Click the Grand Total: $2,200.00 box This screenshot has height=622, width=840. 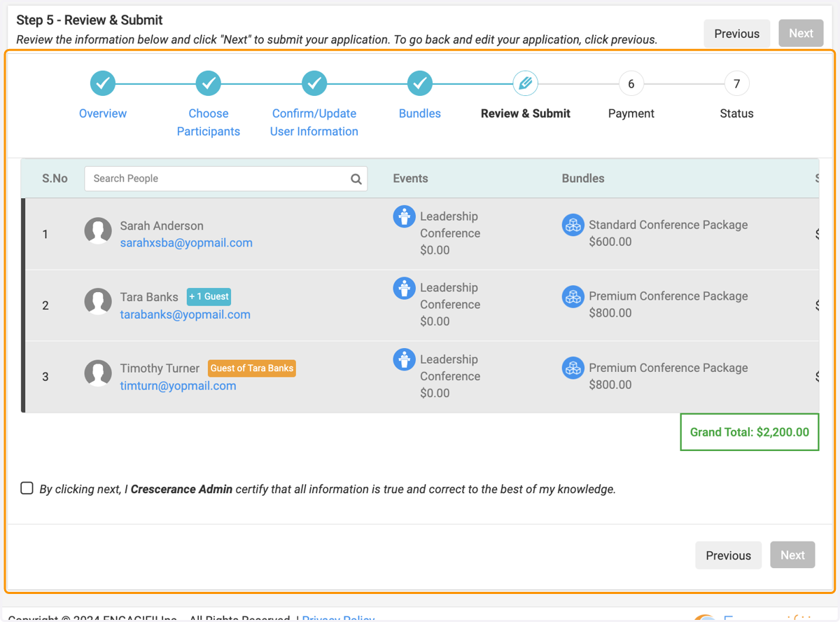750,432
